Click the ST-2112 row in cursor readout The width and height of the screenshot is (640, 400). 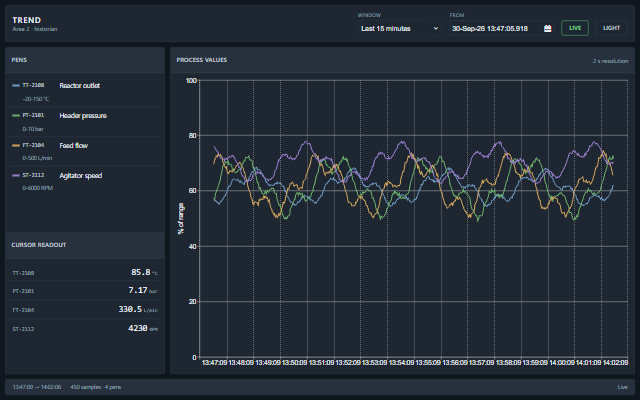click(85, 328)
